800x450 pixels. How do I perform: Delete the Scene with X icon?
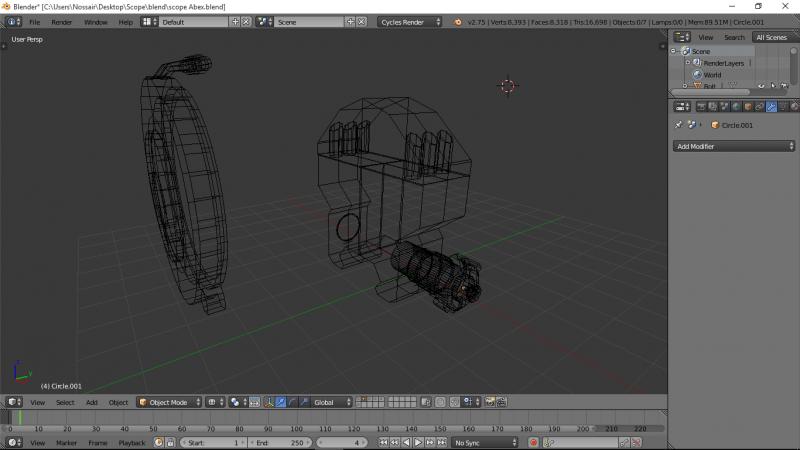point(361,22)
